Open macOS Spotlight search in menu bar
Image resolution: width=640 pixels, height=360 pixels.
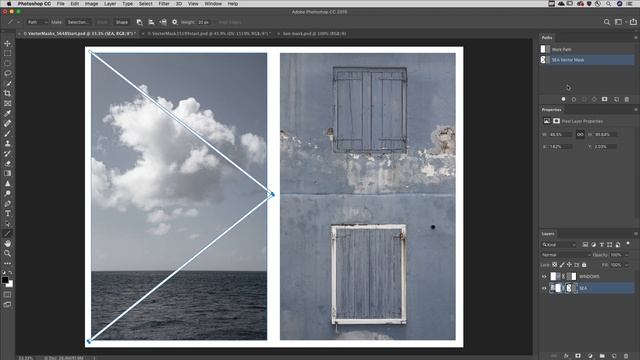coord(608,4)
